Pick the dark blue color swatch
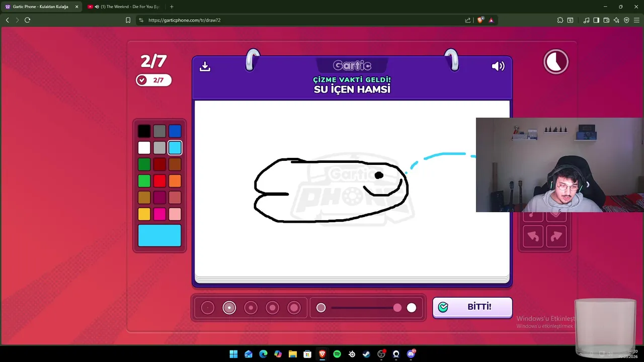 [x=175, y=131]
